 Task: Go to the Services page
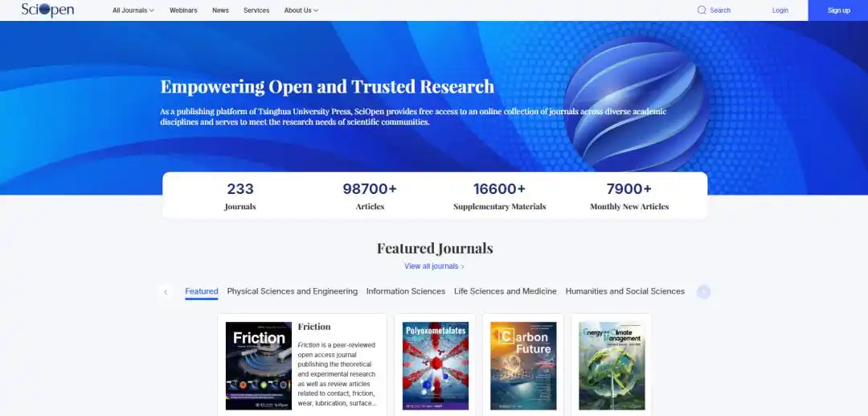tap(256, 10)
